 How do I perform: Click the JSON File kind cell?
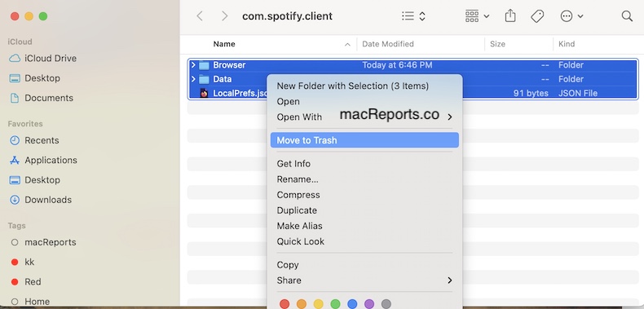coord(577,93)
